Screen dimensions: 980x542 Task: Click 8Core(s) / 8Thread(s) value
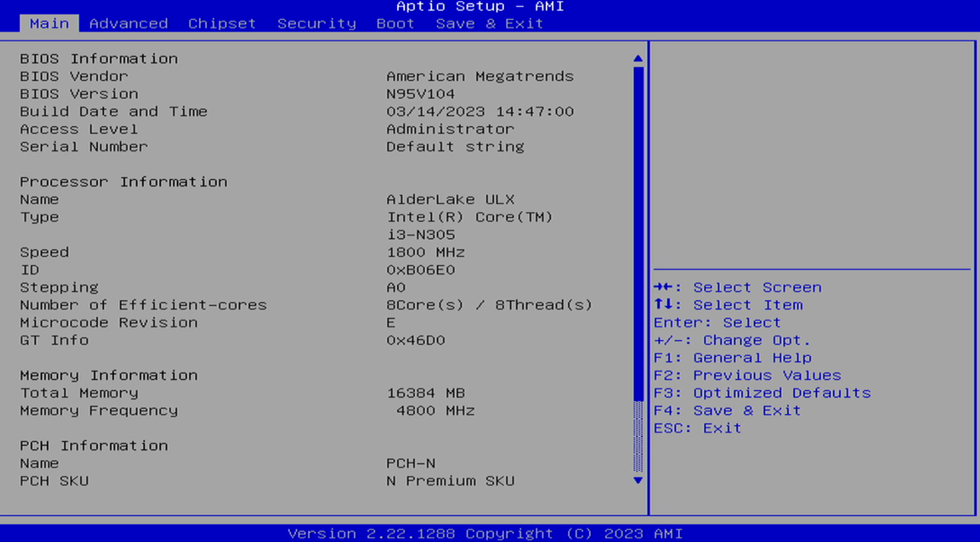tap(489, 305)
